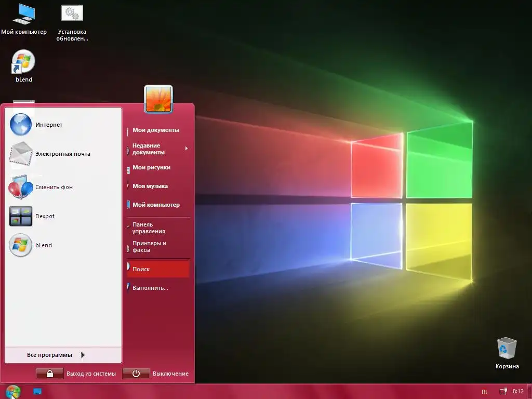This screenshot has width=532, height=399.
Task: Click the show desktop icon on taskbar
Action: (37, 392)
